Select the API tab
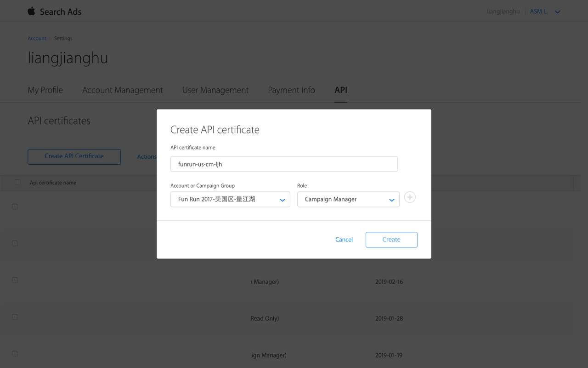Viewport: 588px width, 368px height. tap(340, 90)
